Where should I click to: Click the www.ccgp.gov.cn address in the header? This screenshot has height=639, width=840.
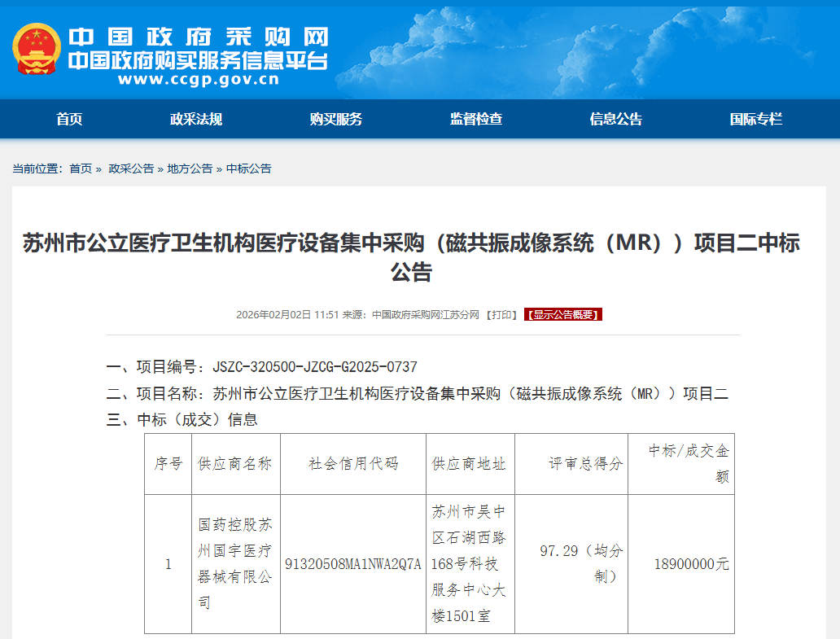(198, 80)
